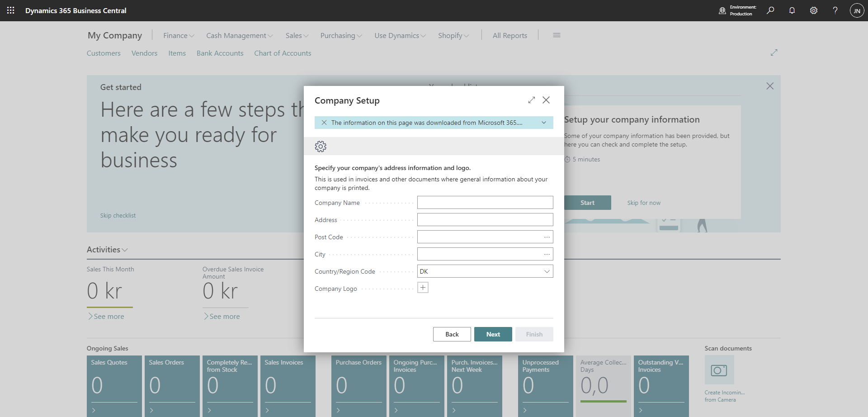This screenshot has height=417, width=868.
Task: Open City lookup ellipsis
Action: click(547, 254)
